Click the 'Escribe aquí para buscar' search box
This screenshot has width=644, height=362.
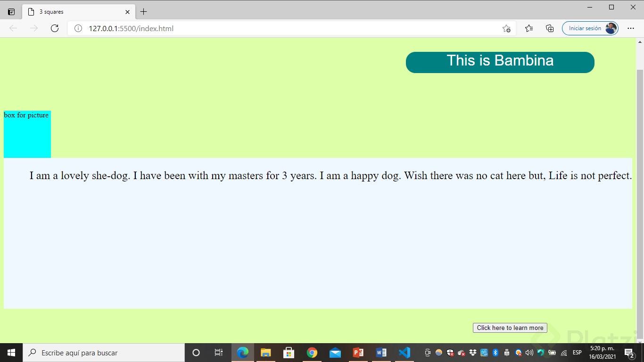104,353
